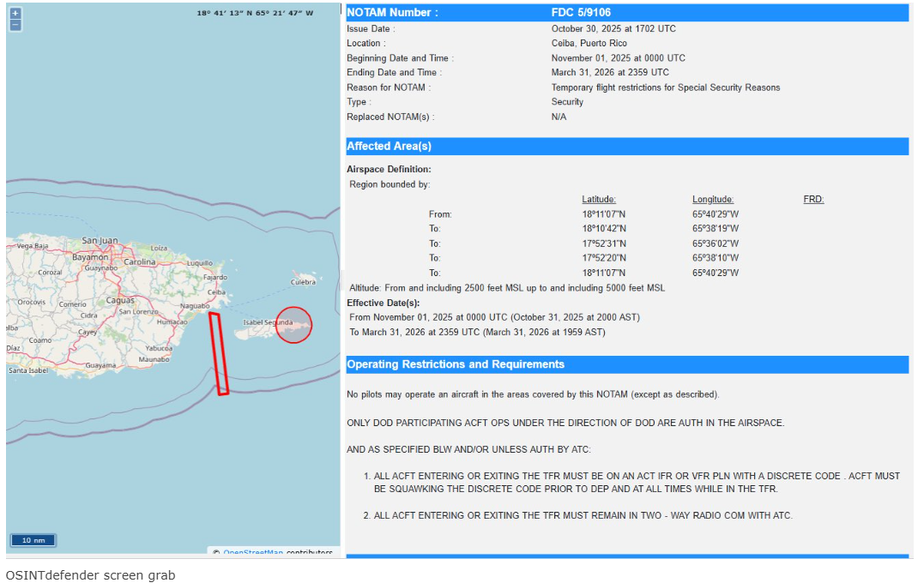Select the FDC 5/9106 NOTAM number text
Screen dimensions: 924x583
click(x=581, y=13)
